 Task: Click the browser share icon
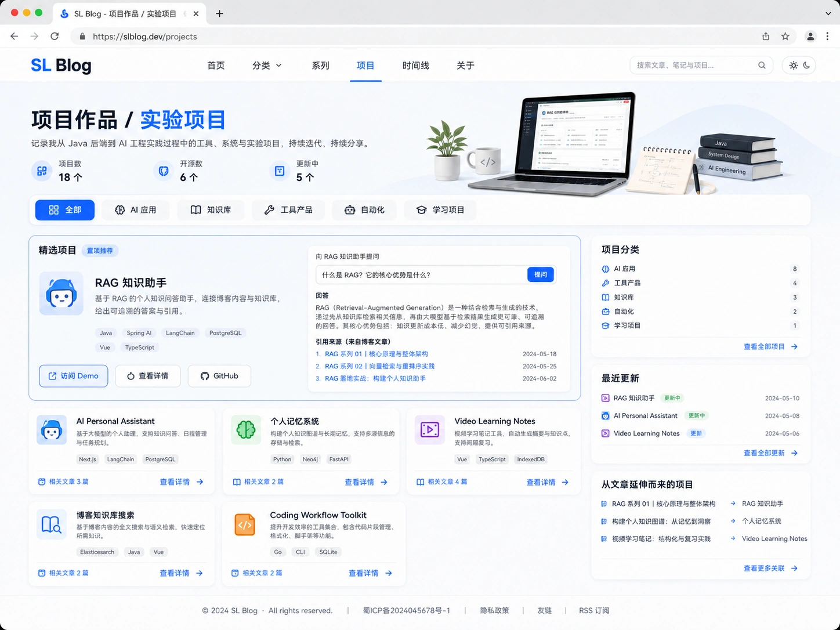pos(766,36)
